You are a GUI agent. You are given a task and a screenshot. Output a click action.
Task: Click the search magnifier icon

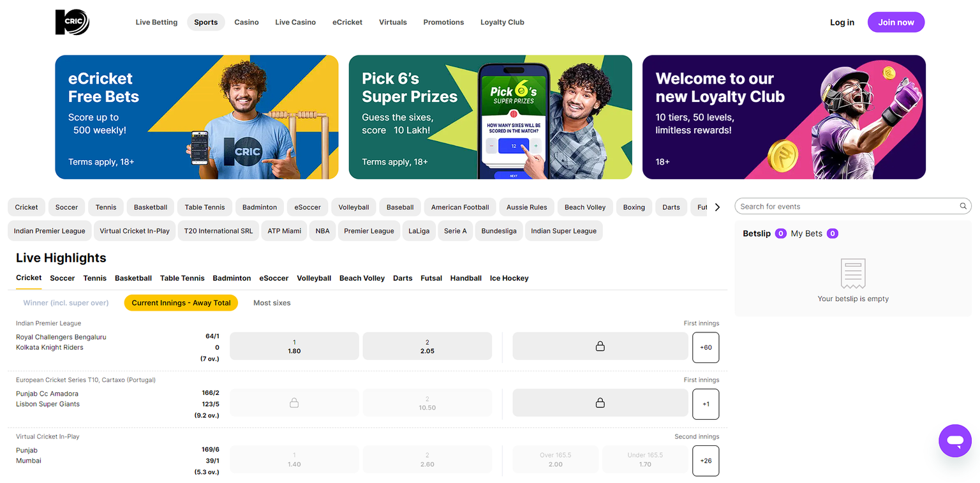click(963, 206)
